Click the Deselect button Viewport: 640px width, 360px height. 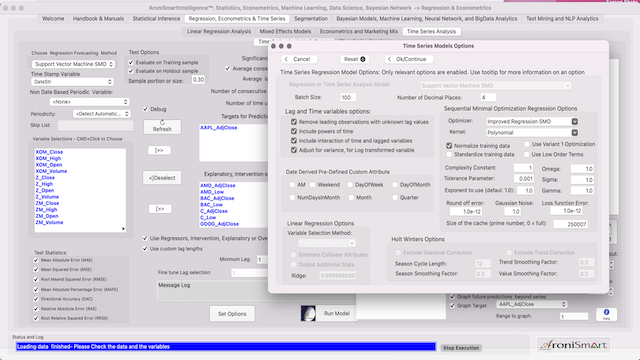[162, 178]
